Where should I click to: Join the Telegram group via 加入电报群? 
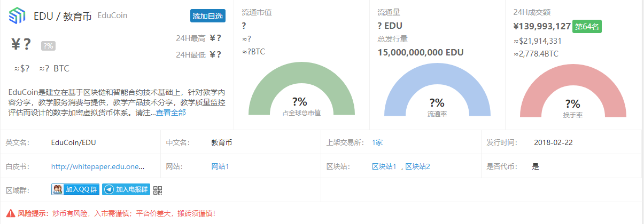click(x=126, y=189)
